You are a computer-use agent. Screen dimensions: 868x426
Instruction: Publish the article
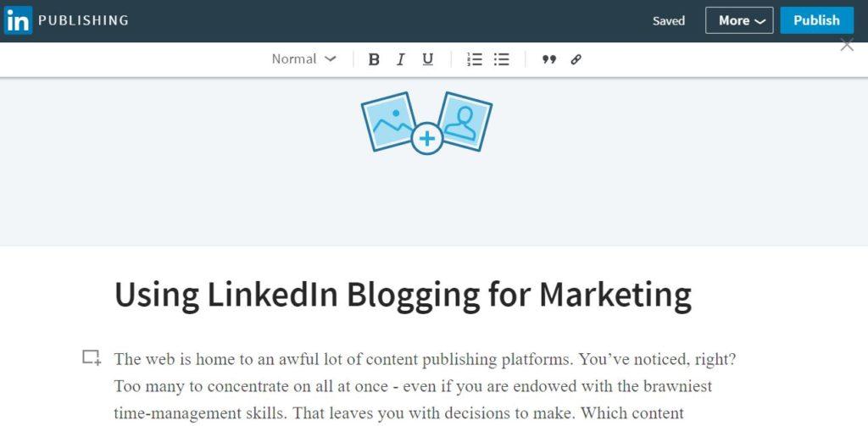(x=816, y=20)
